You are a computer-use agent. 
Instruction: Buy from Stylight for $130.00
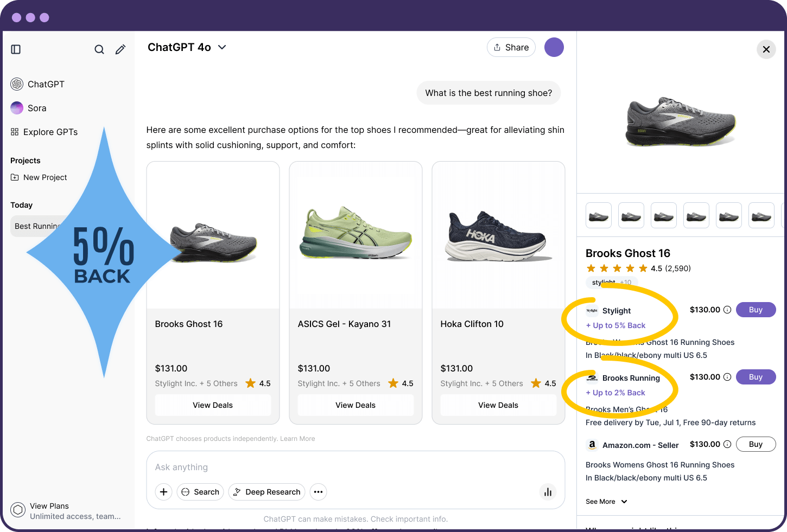coord(756,310)
